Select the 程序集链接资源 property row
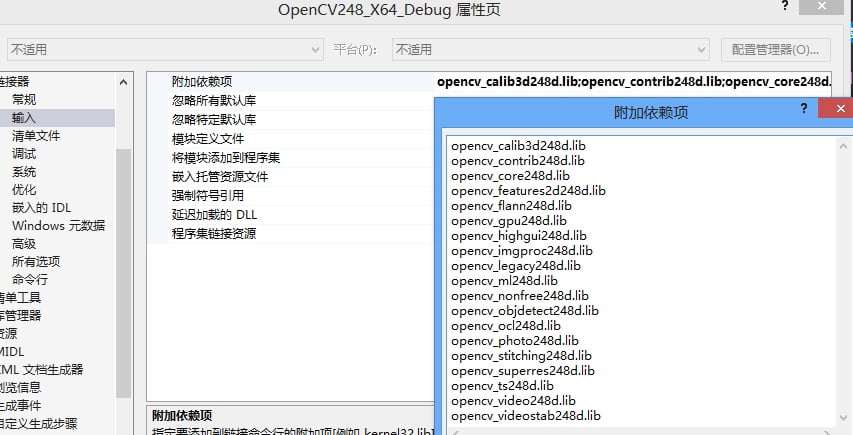The height and width of the screenshot is (435, 853). (214, 234)
